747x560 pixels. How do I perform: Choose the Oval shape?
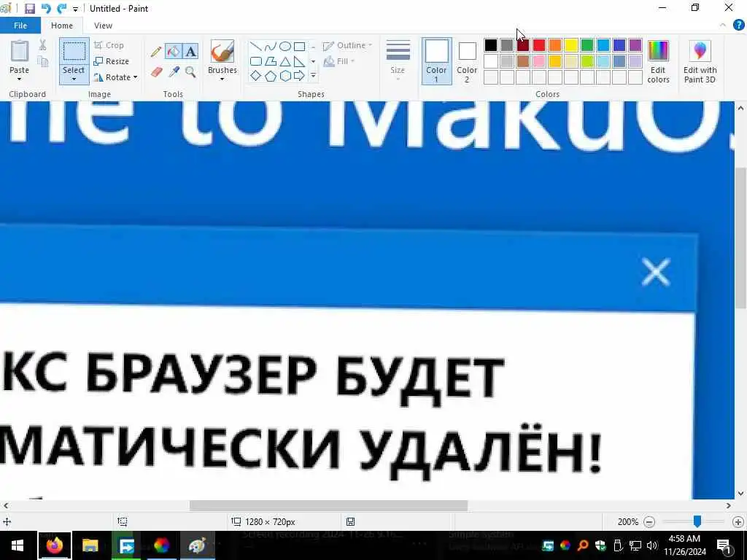285,46
